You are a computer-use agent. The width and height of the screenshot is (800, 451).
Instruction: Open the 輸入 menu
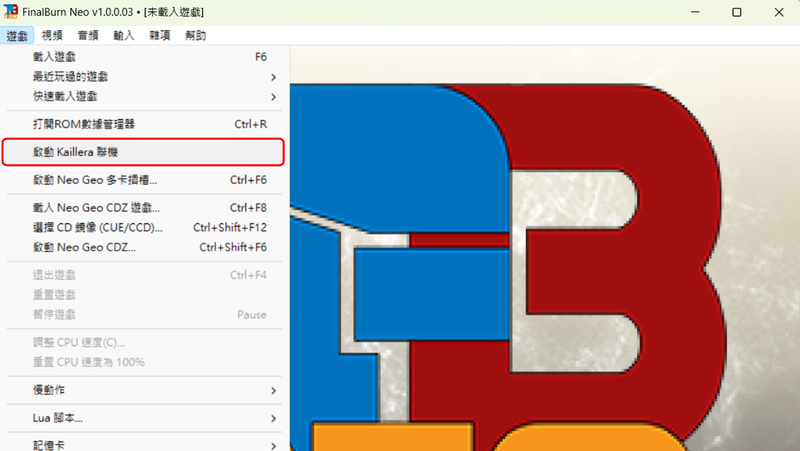(123, 35)
